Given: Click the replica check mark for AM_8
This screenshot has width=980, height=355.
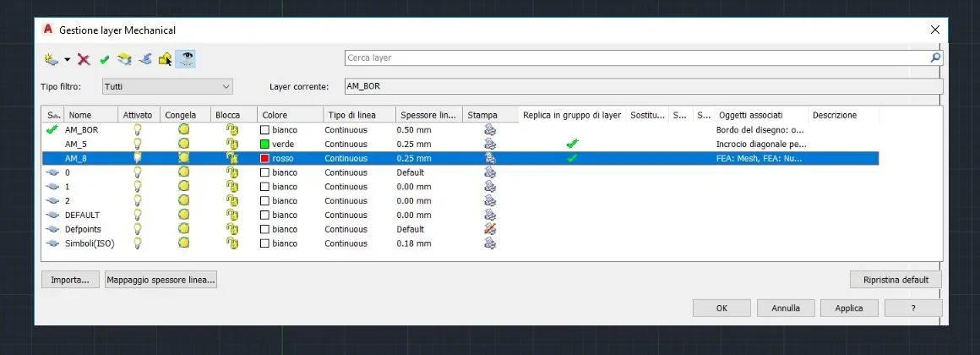Looking at the screenshot, I should point(572,158).
